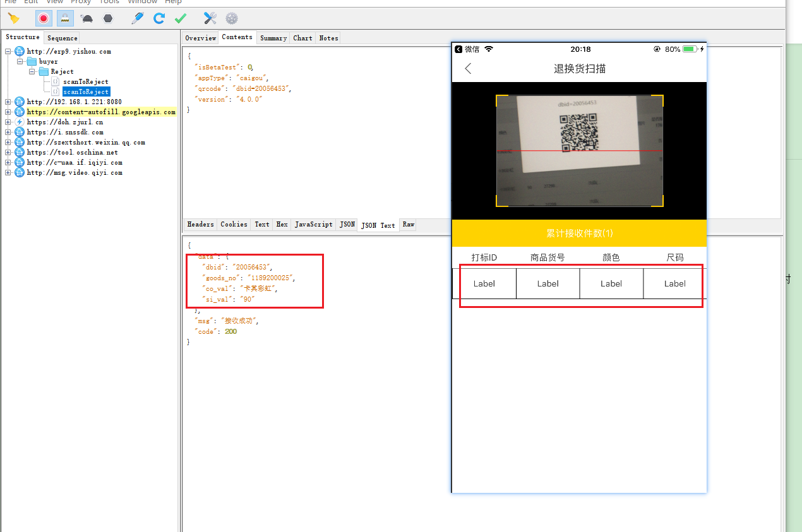Image resolution: width=802 pixels, height=532 pixels.
Task: Show the JSON Text tab
Action: point(378,225)
